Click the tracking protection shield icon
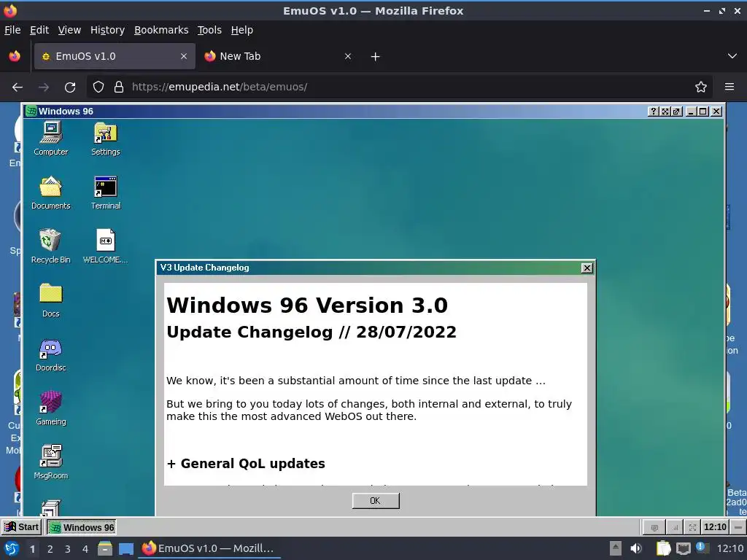747x560 pixels. click(x=98, y=87)
